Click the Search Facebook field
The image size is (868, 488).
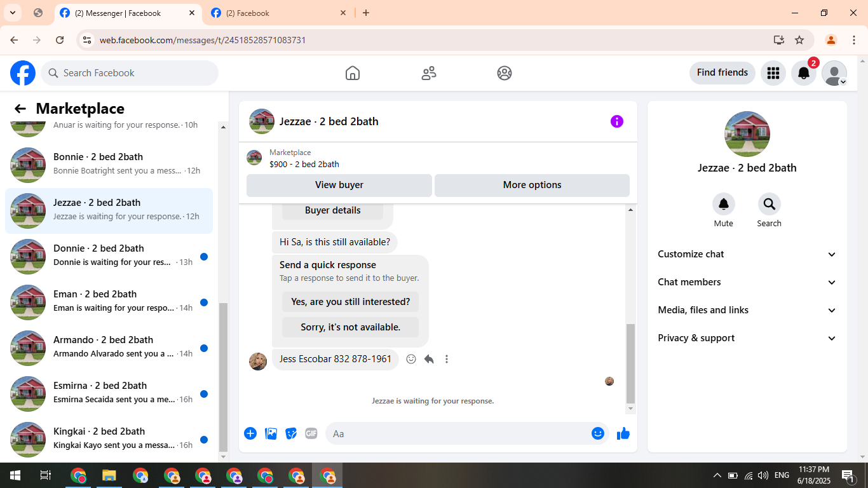tap(130, 73)
